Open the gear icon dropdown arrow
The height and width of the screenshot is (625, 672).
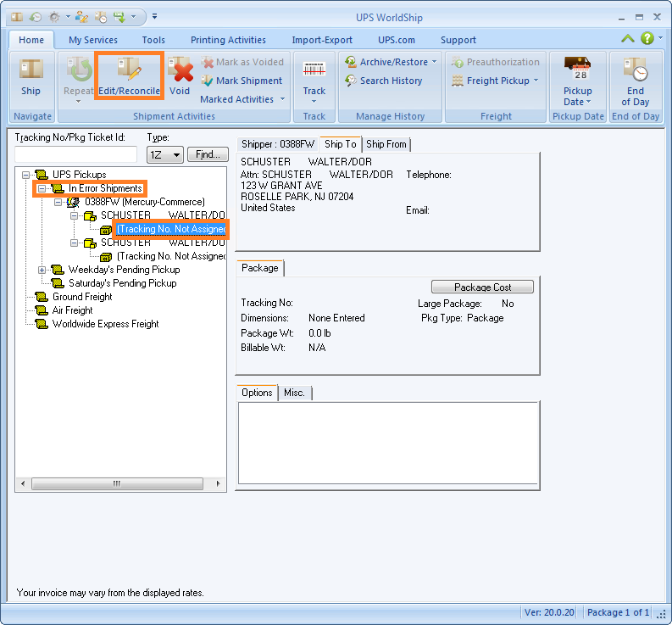click(68, 17)
